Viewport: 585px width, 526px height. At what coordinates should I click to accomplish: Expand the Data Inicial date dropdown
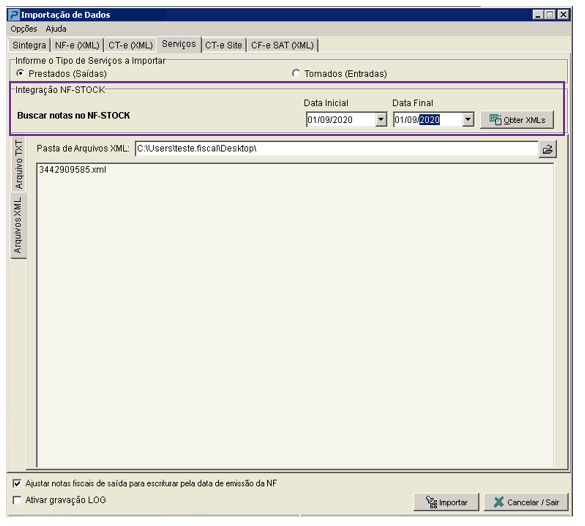point(381,120)
